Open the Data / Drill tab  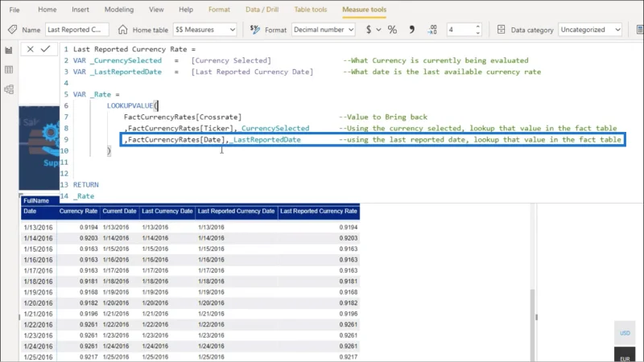262,10
